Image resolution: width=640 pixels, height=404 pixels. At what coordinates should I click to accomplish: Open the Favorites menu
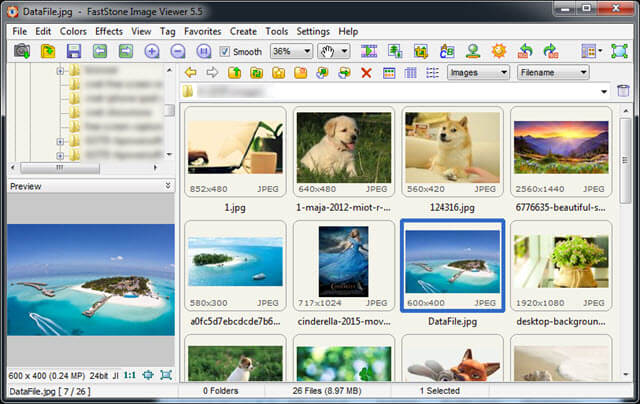202,31
